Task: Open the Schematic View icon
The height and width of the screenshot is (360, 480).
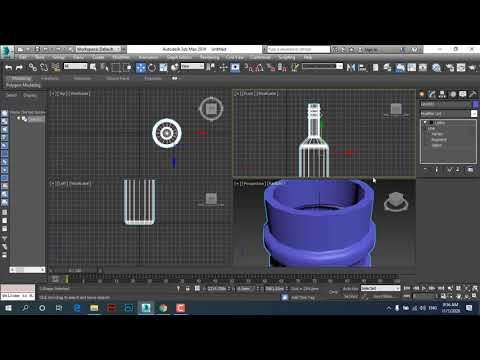Action: tap(423, 68)
